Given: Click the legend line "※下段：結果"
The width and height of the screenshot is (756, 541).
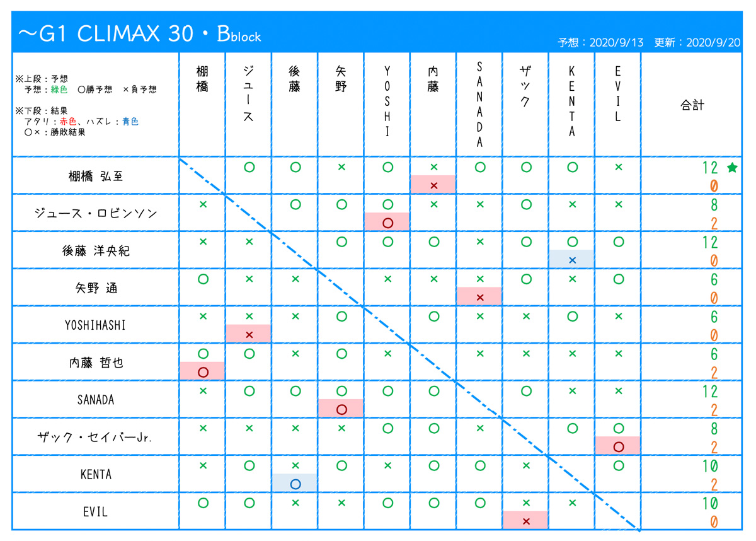Looking at the screenshot, I should click(x=42, y=111).
